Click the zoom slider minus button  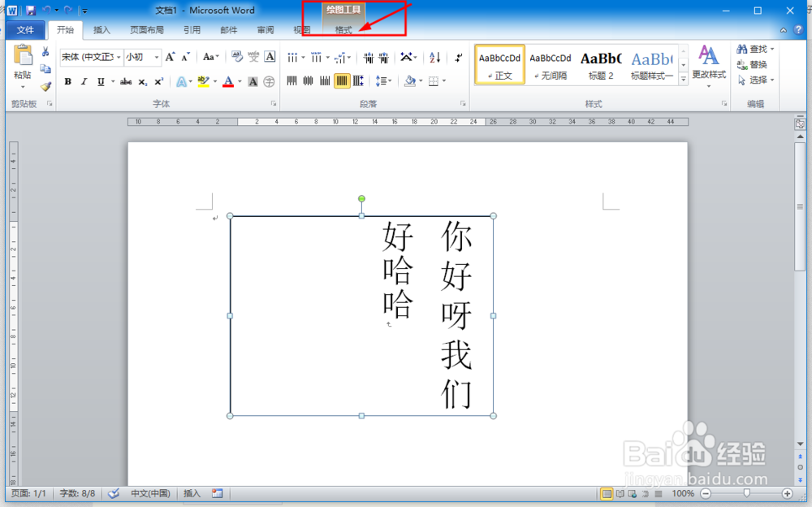[706, 493]
